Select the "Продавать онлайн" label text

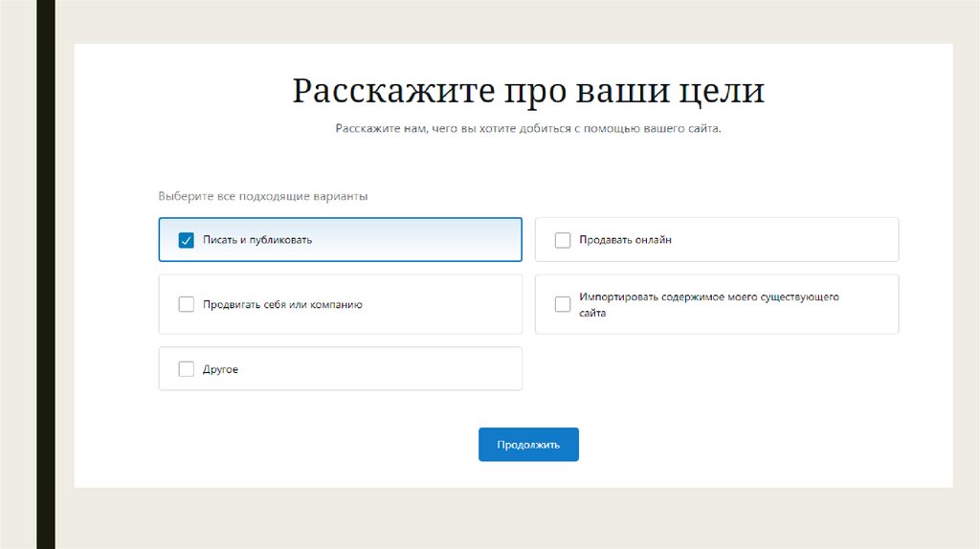(x=625, y=240)
